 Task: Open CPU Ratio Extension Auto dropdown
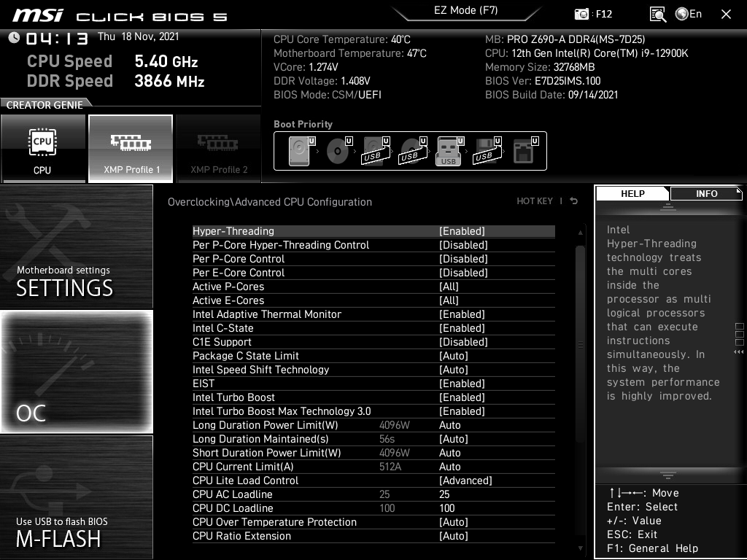point(454,536)
